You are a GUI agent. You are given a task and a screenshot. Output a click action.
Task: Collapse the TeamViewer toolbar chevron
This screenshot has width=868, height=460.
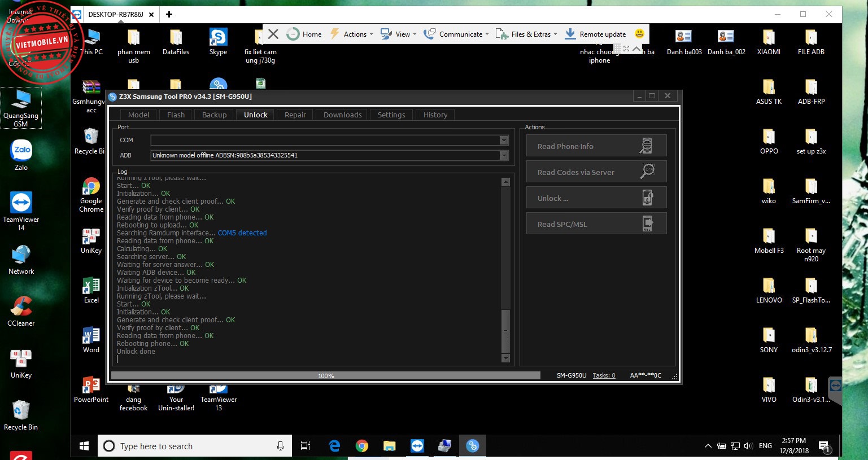637,49
